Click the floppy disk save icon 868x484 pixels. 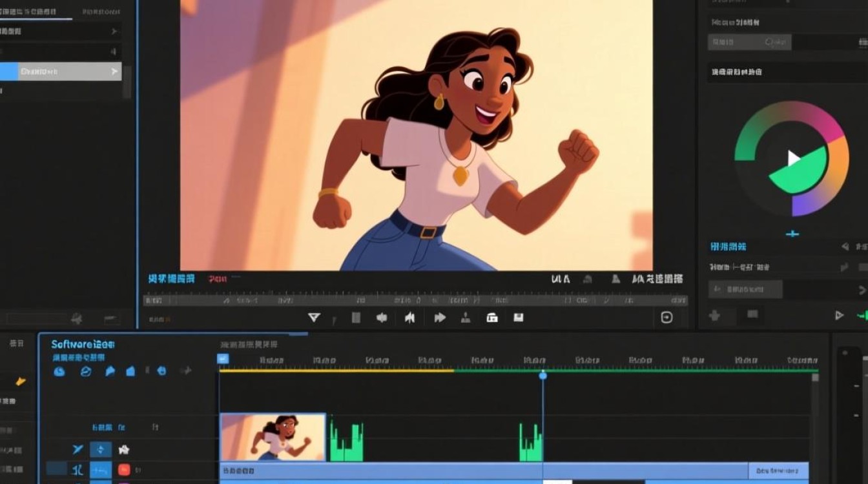pyautogui.click(x=518, y=317)
